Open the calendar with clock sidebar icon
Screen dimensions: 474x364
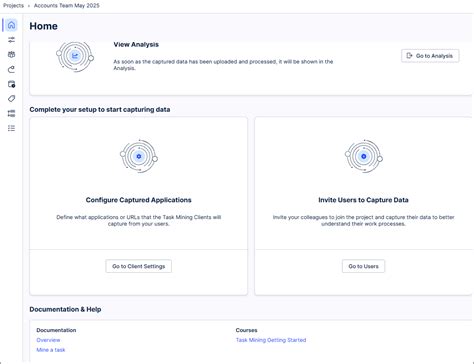11,84
